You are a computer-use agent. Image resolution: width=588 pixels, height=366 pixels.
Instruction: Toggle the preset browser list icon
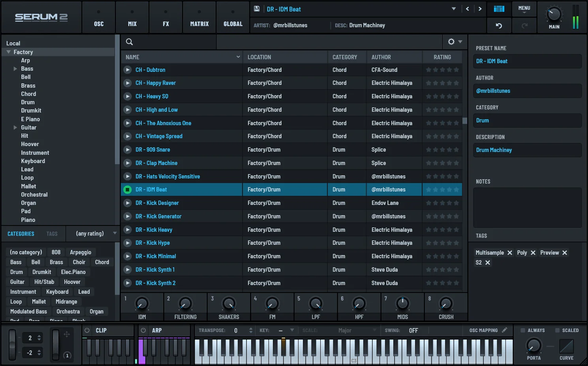pos(499,9)
